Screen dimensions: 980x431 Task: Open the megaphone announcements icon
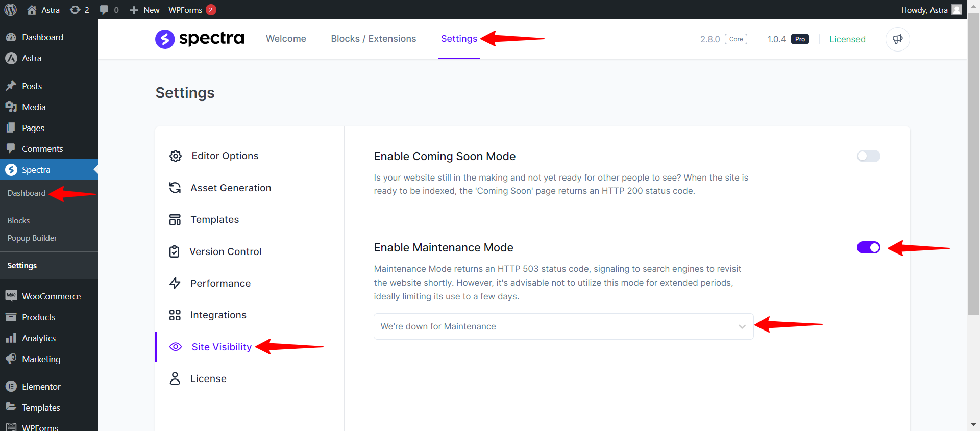pyautogui.click(x=897, y=39)
